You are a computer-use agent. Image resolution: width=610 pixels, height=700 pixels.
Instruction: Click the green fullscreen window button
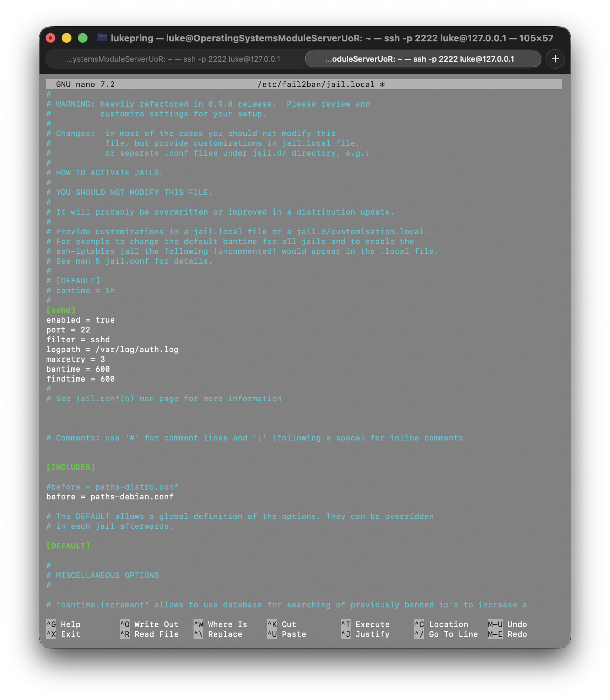[83, 38]
